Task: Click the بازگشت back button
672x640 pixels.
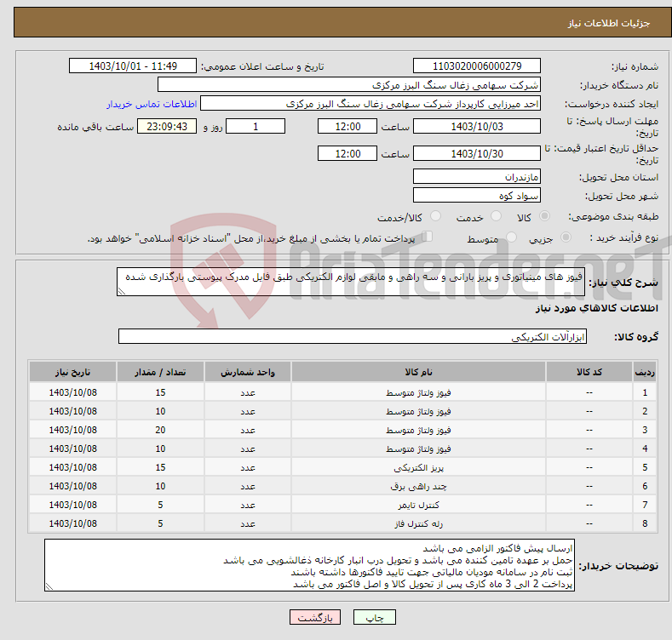Action: 315,617
